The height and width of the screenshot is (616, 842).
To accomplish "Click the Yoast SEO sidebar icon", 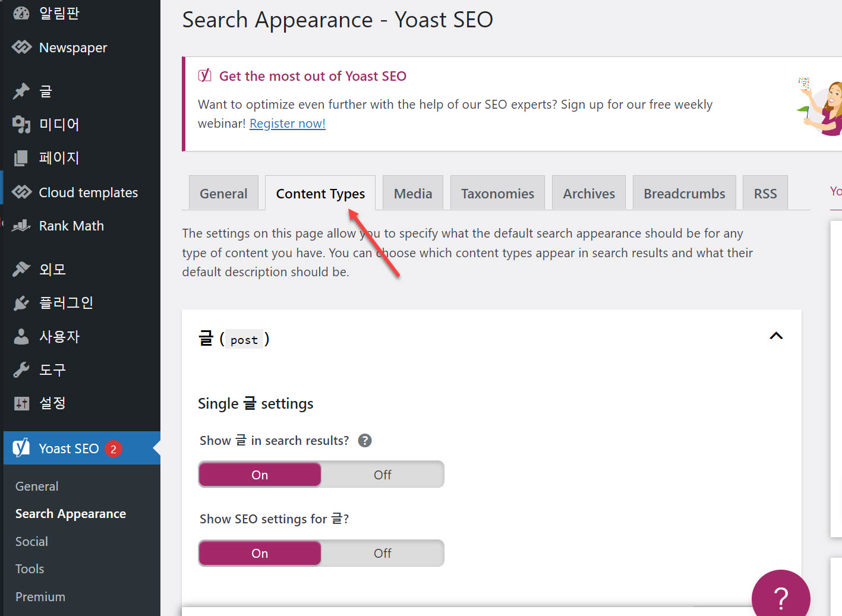I will (21, 448).
